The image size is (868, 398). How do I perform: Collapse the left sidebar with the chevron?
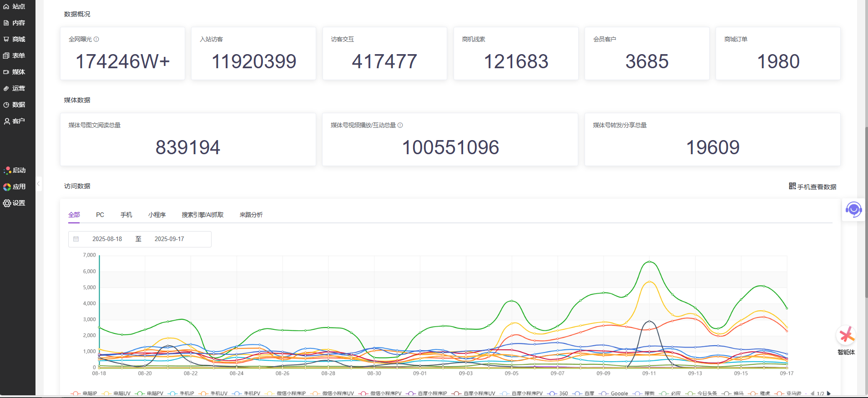(39, 184)
